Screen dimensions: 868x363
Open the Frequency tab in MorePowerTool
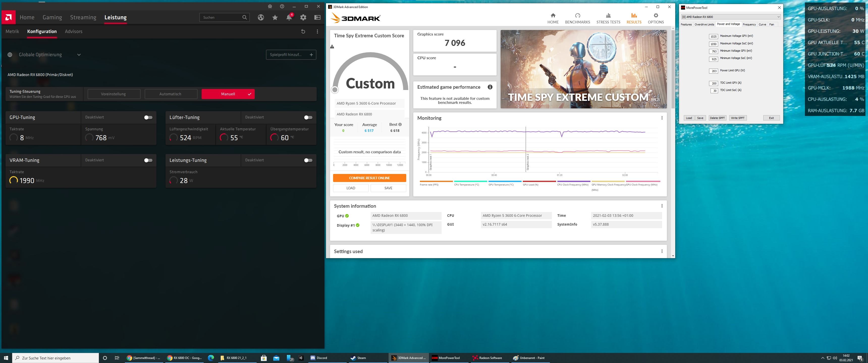[x=749, y=24]
